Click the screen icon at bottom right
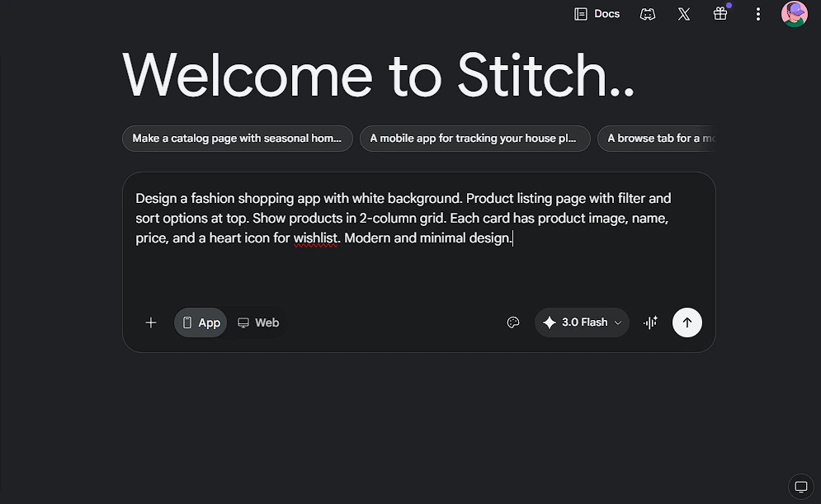Screen dimensions: 821x504 tap(801, 487)
